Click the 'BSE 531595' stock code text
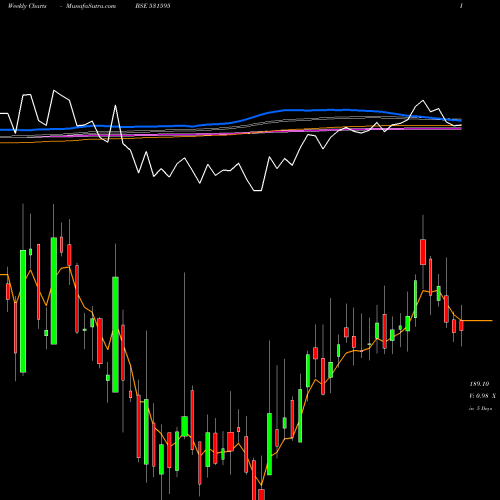This screenshot has width=500, height=500. pos(153,6)
